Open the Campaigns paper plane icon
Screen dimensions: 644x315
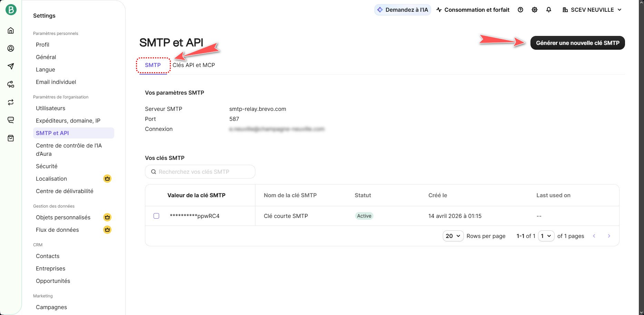pyautogui.click(x=11, y=66)
